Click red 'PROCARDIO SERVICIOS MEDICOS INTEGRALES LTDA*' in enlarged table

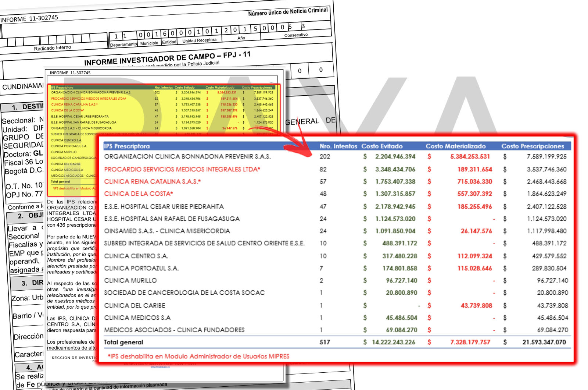(x=182, y=169)
